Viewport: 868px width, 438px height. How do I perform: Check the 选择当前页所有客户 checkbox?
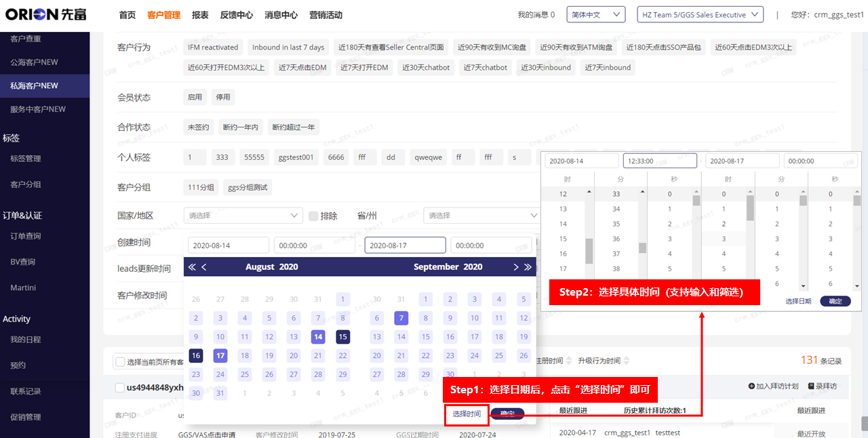pyautogui.click(x=120, y=362)
